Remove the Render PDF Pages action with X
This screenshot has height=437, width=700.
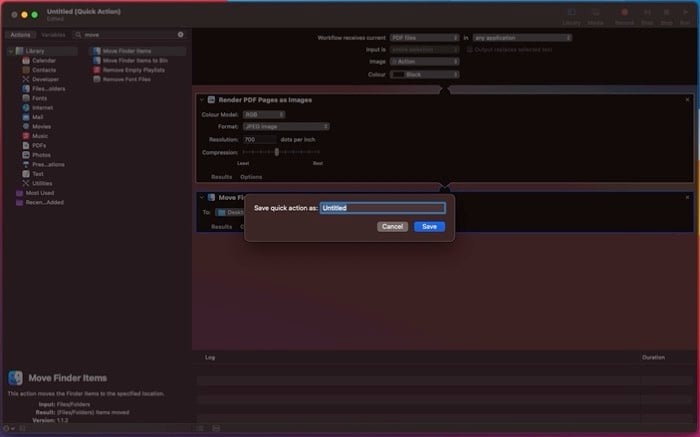pyautogui.click(x=687, y=100)
